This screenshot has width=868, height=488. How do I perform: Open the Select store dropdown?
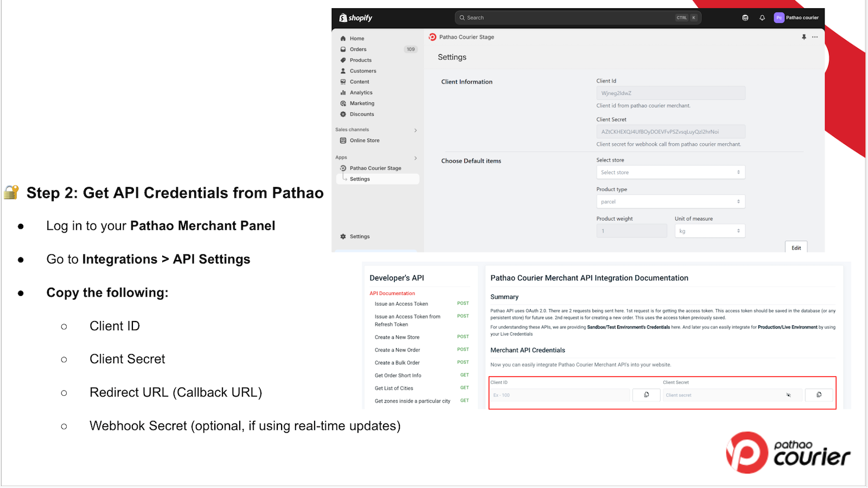point(671,172)
